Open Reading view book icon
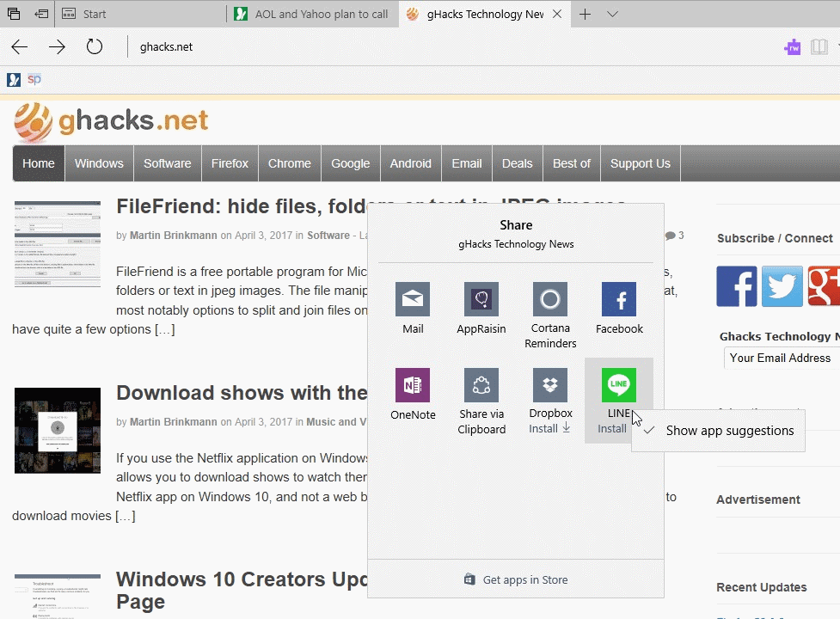 click(x=819, y=47)
